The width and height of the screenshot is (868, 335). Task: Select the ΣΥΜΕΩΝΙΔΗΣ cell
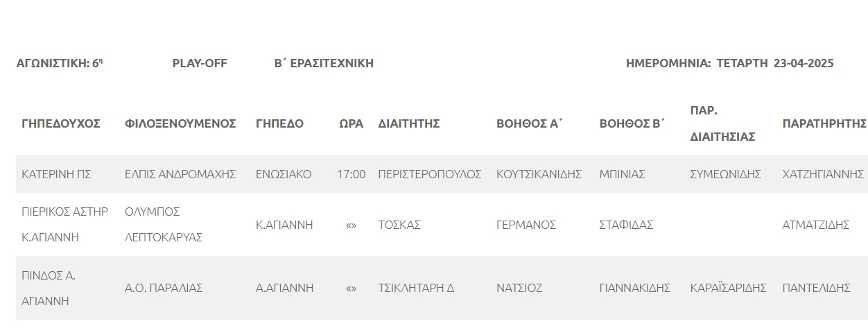726,174
